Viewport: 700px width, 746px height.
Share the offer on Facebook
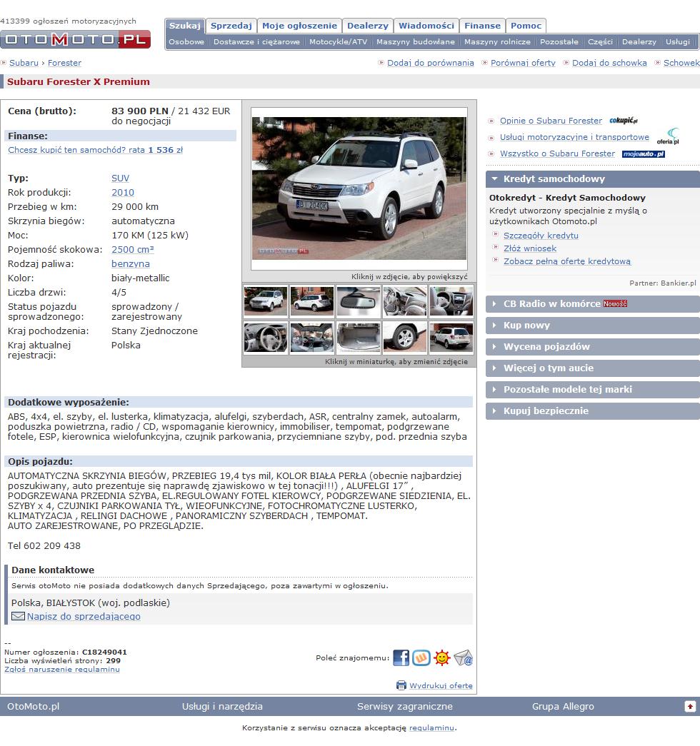click(x=401, y=658)
